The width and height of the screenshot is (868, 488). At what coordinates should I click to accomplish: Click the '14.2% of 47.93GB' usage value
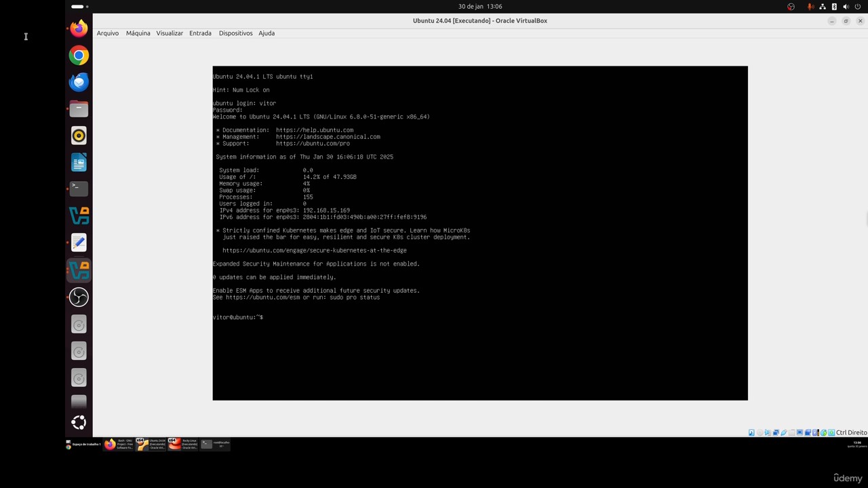coord(330,177)
